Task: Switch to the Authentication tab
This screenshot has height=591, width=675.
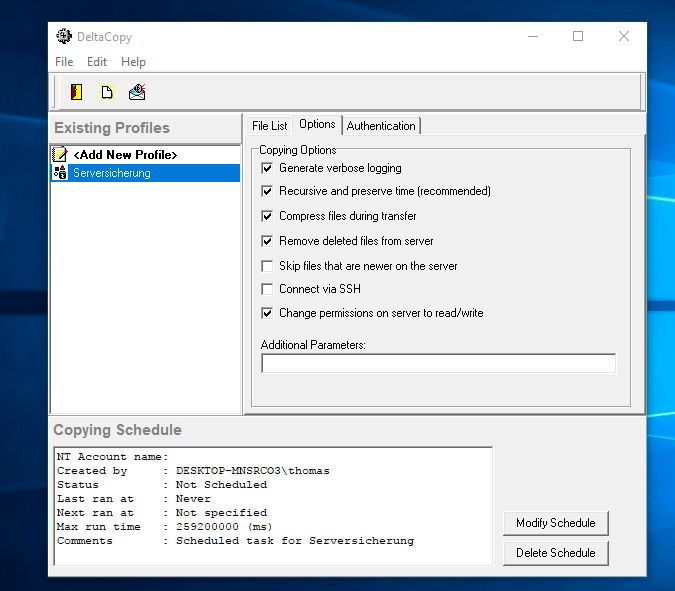Action: [381, 126]
